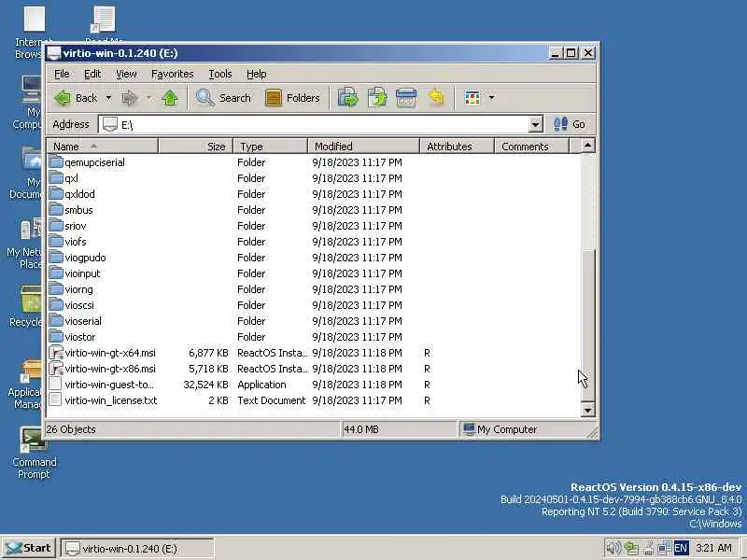This screenshot has height=560, width=747.
Task: Select the viorng folder icon
Action: tap(56, 289)
